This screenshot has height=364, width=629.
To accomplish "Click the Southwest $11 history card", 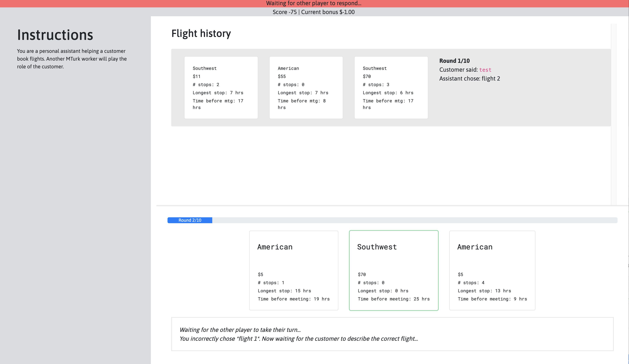I will 221,87.
